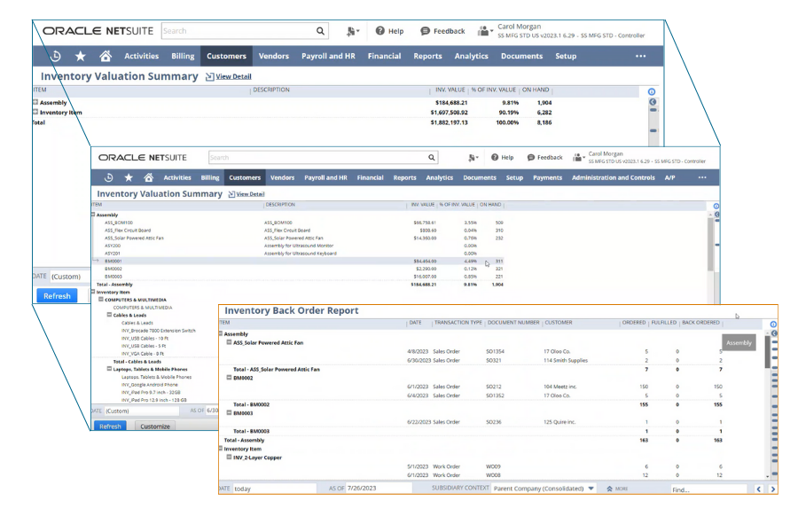Click info icon in Back Order Report

coord(773,325)
